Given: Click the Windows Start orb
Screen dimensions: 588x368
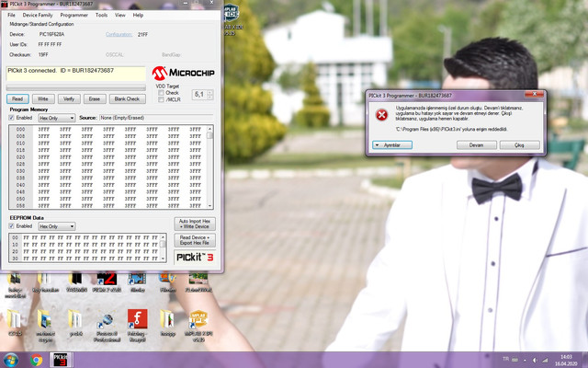Looking at the screenshot, I should click(11, 360).
